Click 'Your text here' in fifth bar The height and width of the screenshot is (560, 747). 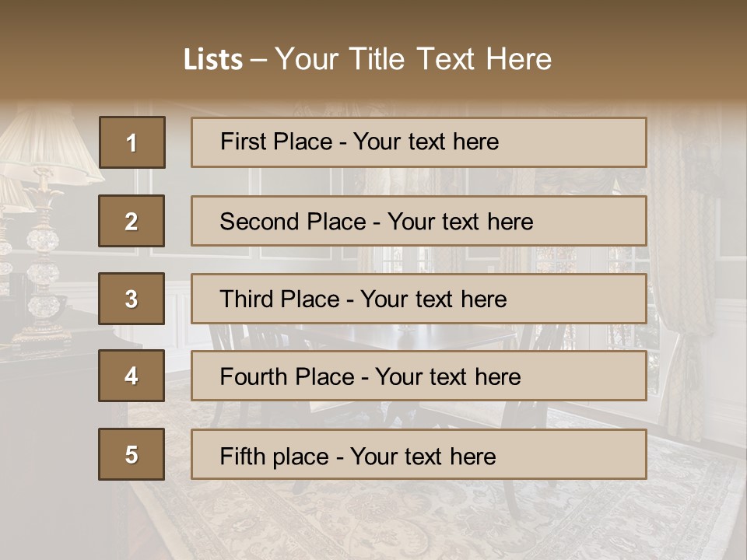pyautogui.click(x=423, y=457)
